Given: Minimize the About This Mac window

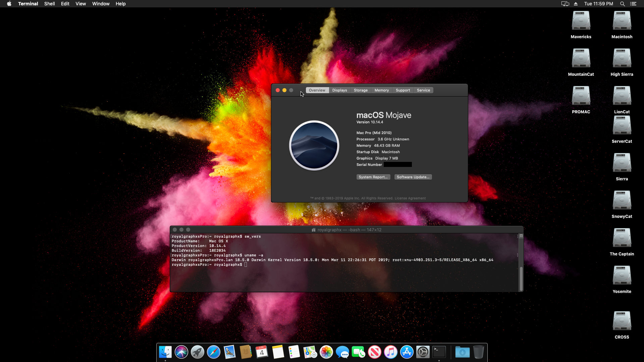Looking at the screenshot, I should [284, 90].
